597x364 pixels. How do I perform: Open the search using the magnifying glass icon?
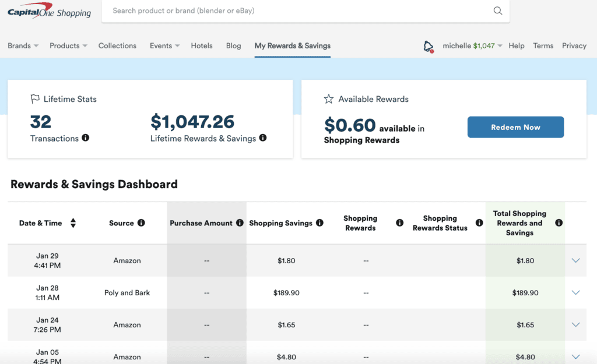click(497, 10)
